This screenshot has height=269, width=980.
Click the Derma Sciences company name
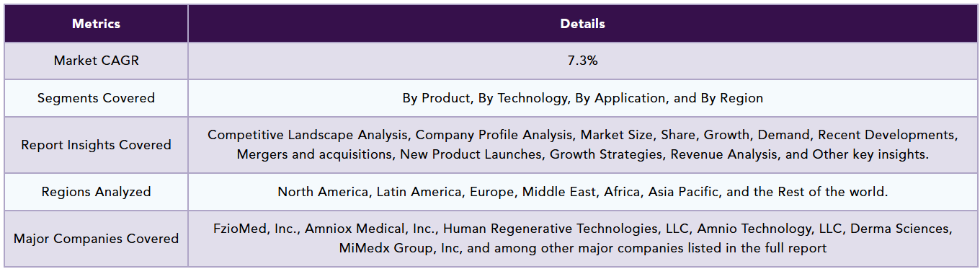tap(901, 229)
